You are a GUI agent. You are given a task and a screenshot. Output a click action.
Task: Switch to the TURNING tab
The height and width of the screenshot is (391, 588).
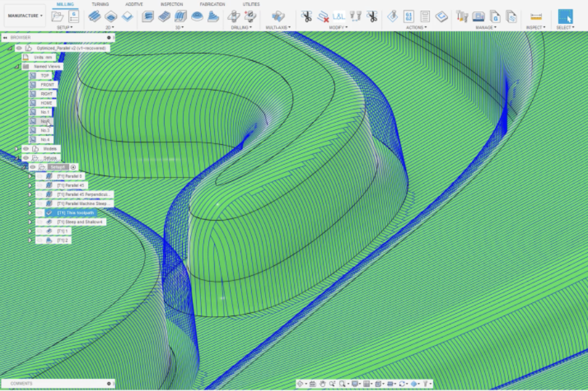(x=100, y=4)
